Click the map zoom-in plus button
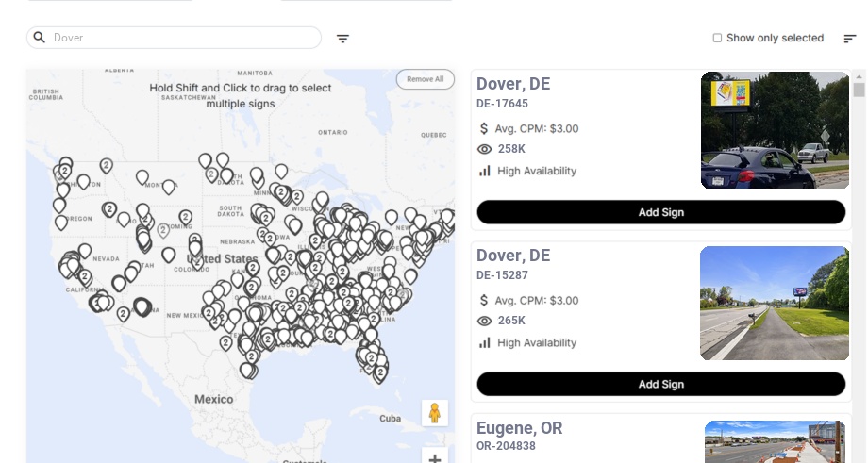This screenshot has width=868, height=463. tap(435, 457)
